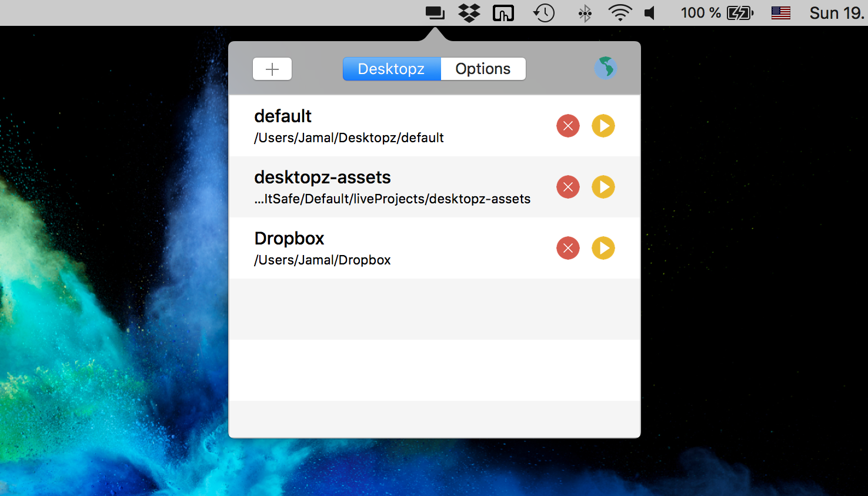Select the desktopz-assets row title
This screenshot has width=868, height=496.
pos(322,177)
